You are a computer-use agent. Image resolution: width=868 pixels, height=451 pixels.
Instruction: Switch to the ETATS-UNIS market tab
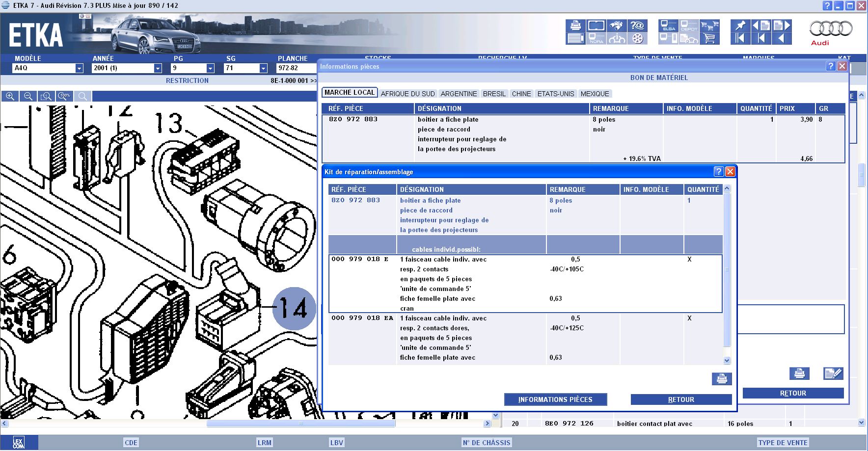click(555, 94)
